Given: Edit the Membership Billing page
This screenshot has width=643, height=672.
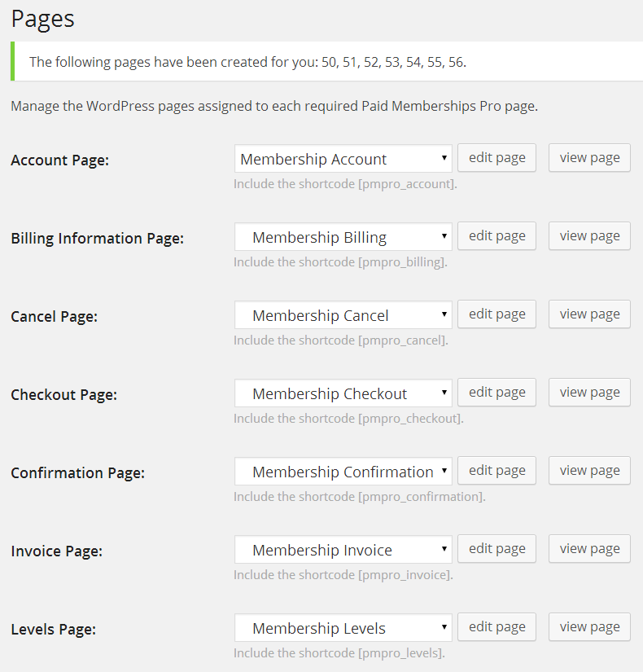Looking at the screenshot, I should click(496, 235).
